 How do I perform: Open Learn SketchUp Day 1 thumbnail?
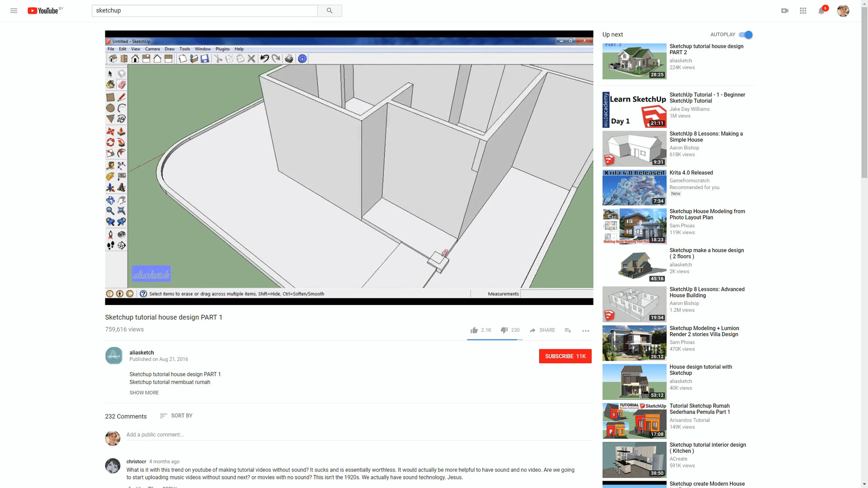pos(634,110)
